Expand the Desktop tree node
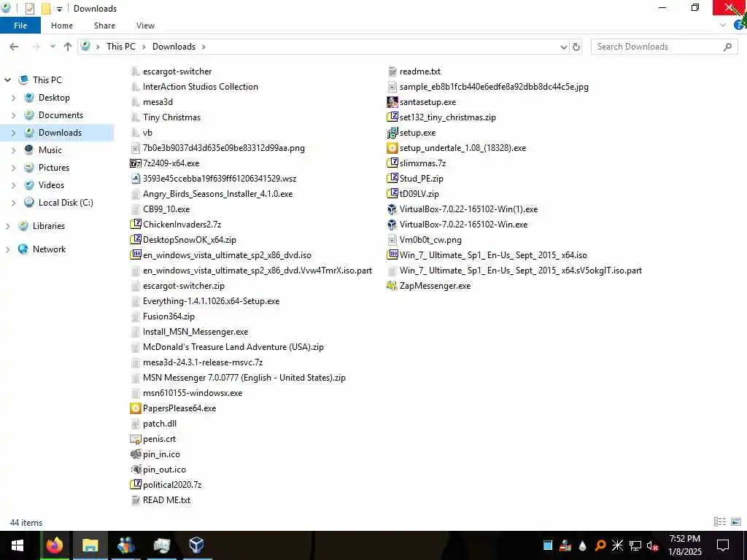 [13, 98]
